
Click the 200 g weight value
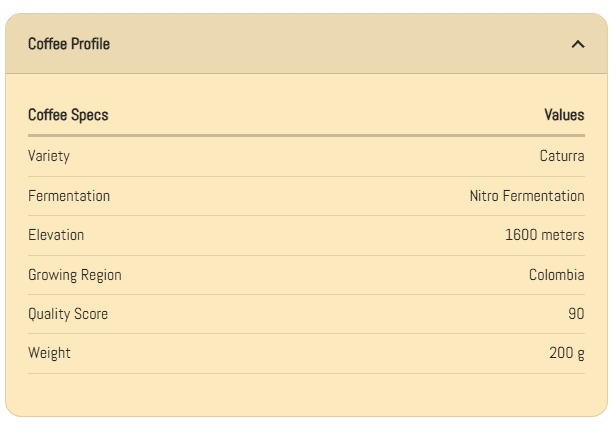click(x=566, y=353)
